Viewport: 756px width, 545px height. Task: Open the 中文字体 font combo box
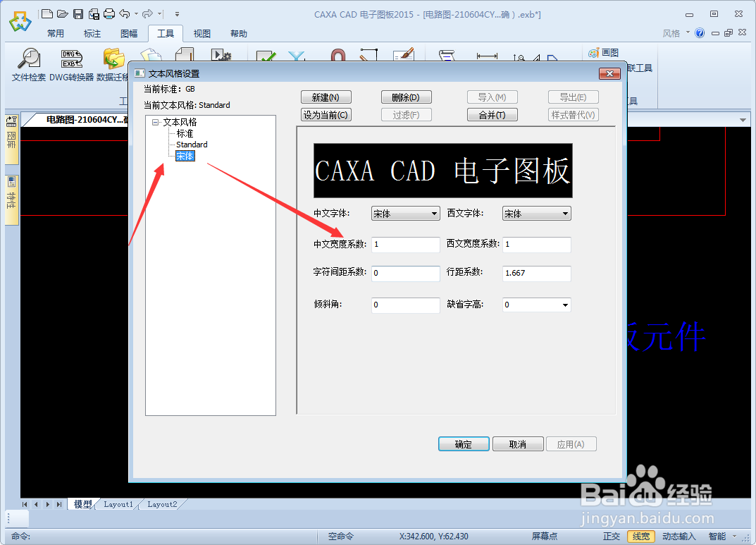coord(406,213)
